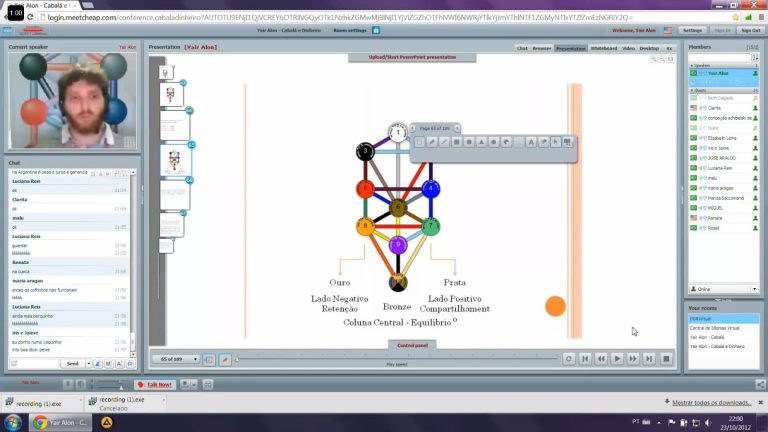Screen dimensions: 768x432
Task: Toggle the slide thumbnails panel button
Action: pyautogui.click(x=209, y=360)
